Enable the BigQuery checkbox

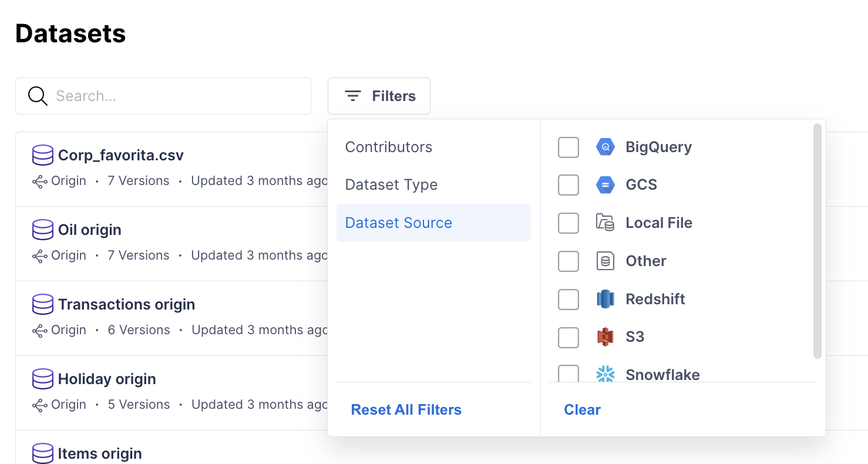[568, 147]
